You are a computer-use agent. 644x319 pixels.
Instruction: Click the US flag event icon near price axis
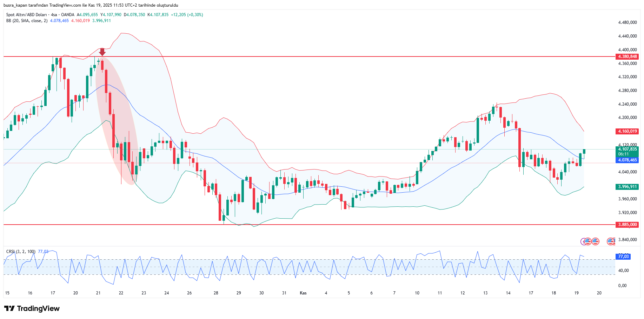[611, 241]
